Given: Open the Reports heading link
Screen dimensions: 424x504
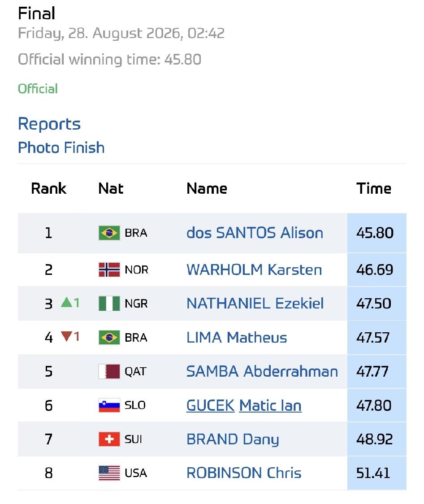Looking at the screenshot, I should (49, 124).
